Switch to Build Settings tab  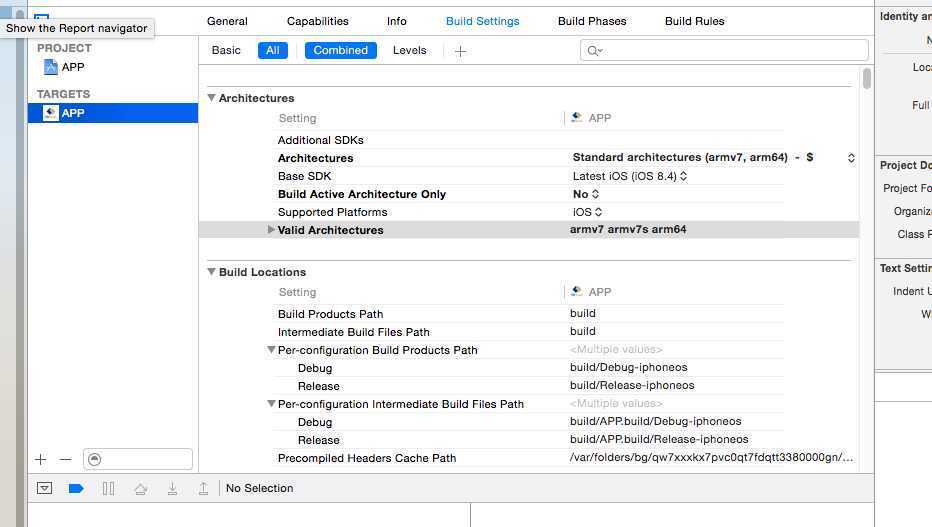tap(483, 21)
